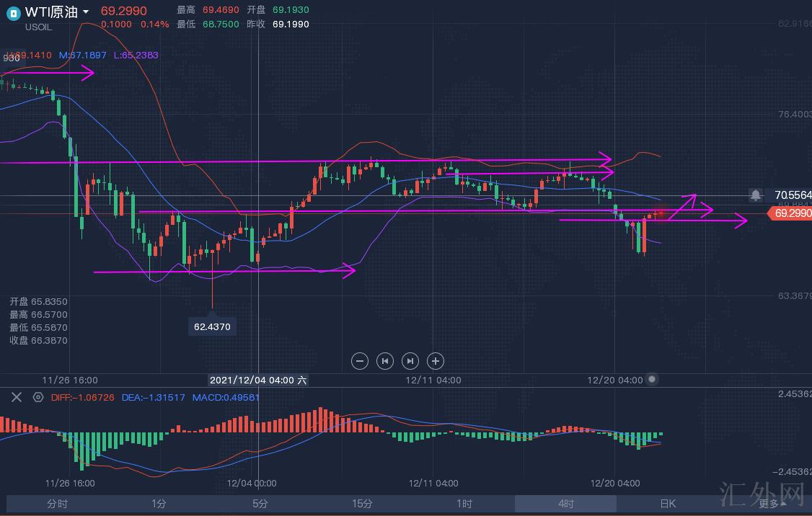812x516 pixels.
Task: Open the MACD indicator settings
Action: tap(38, 397)
